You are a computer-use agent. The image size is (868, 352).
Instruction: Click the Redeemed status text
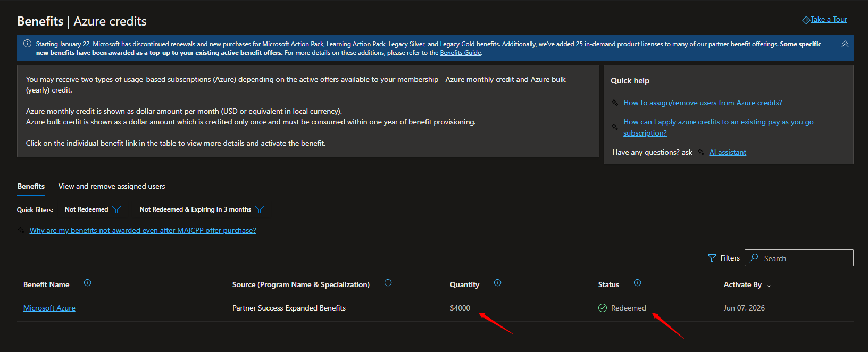629,308
